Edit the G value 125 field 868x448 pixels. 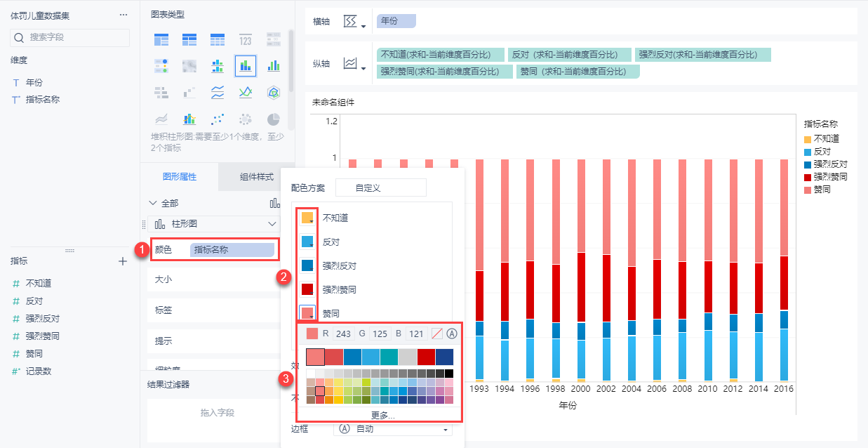380,334
